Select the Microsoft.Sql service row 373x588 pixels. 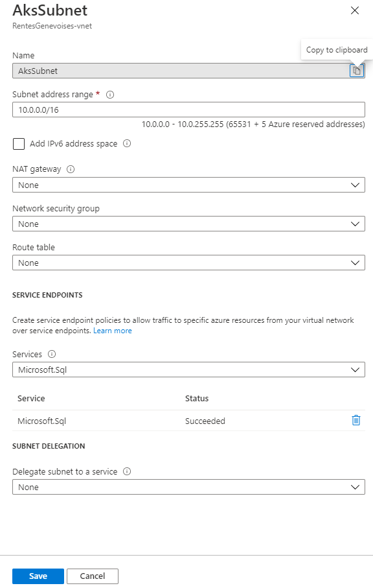tap(188, 421)
